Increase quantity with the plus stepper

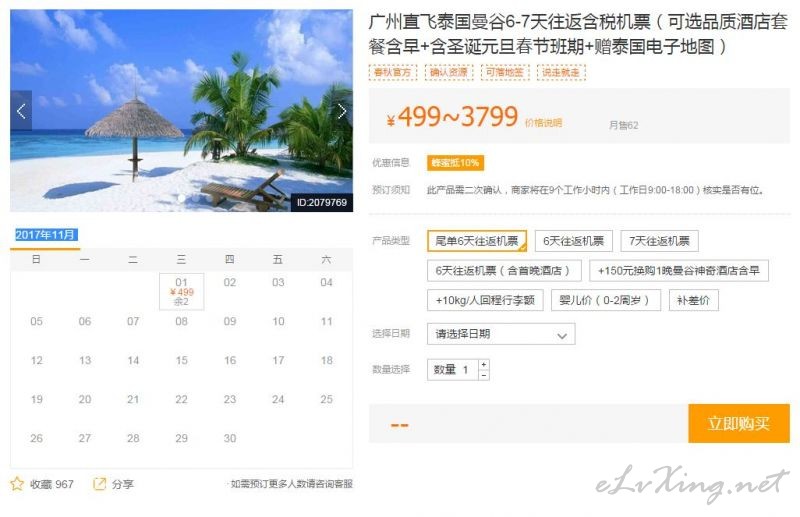(x=484, y=364)
